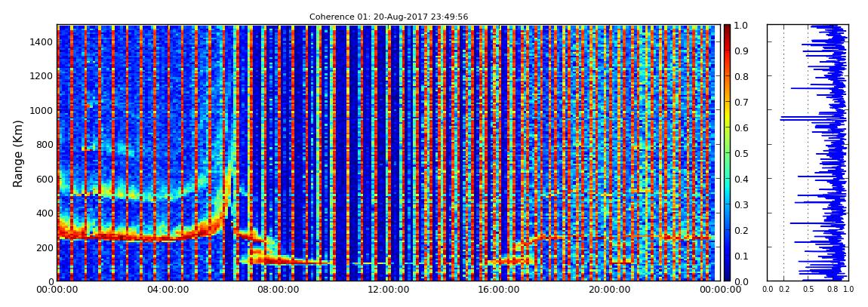The width and height of the screenshot is (868, 307).
Task: Click the colorbar 0.3 label
Action: (743, 204)
